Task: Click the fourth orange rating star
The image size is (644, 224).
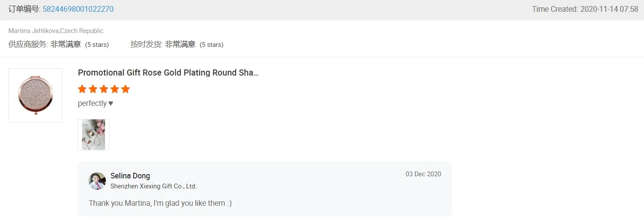Action: pos(115,89)
